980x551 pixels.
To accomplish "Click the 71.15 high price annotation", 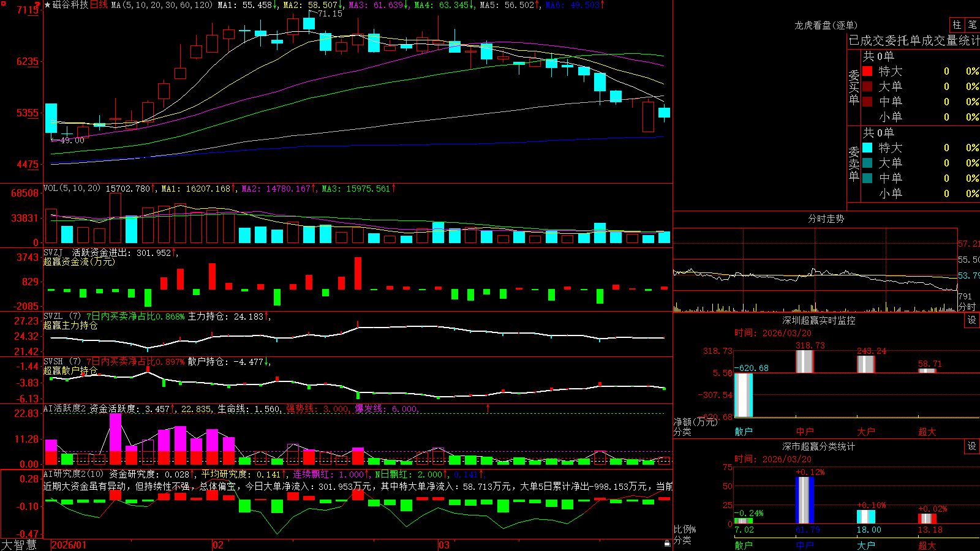I will tap(330, 13).
